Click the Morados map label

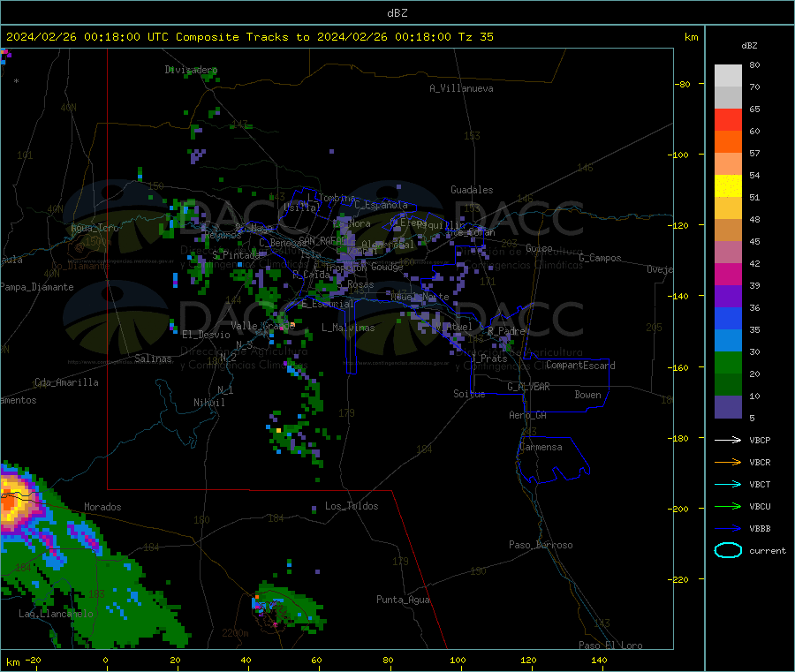point(103,507)
